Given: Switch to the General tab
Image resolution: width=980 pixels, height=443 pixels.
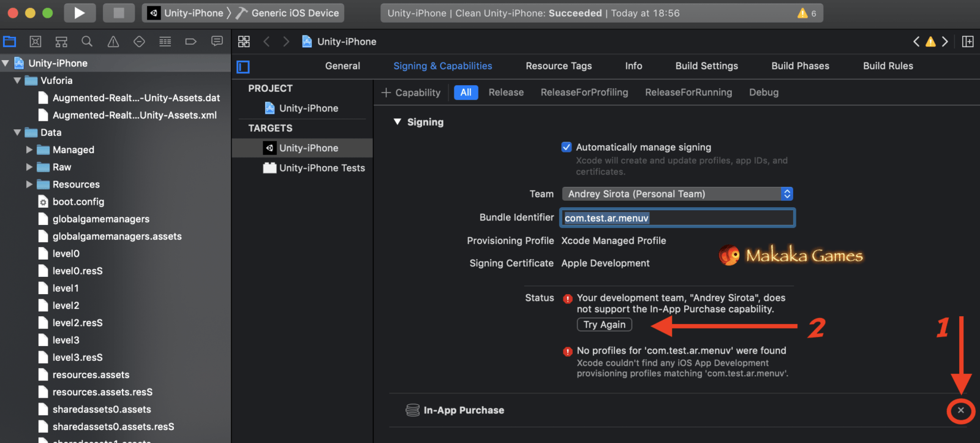Looking at the screenshot, I should [342, 66].
